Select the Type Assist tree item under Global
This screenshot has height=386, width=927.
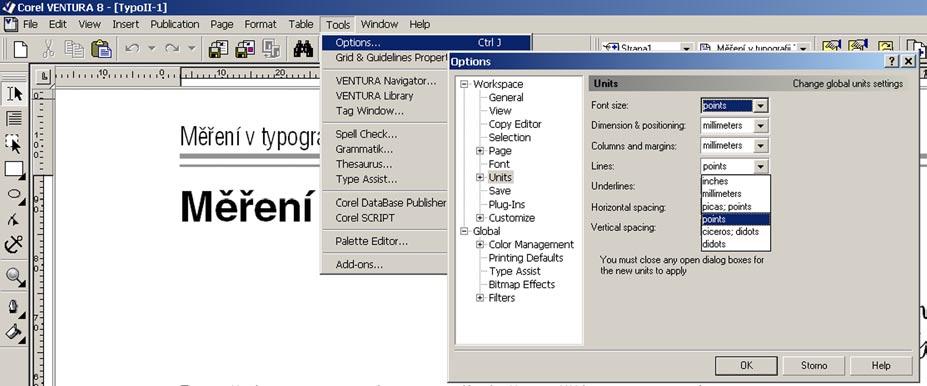click(514, 271)
